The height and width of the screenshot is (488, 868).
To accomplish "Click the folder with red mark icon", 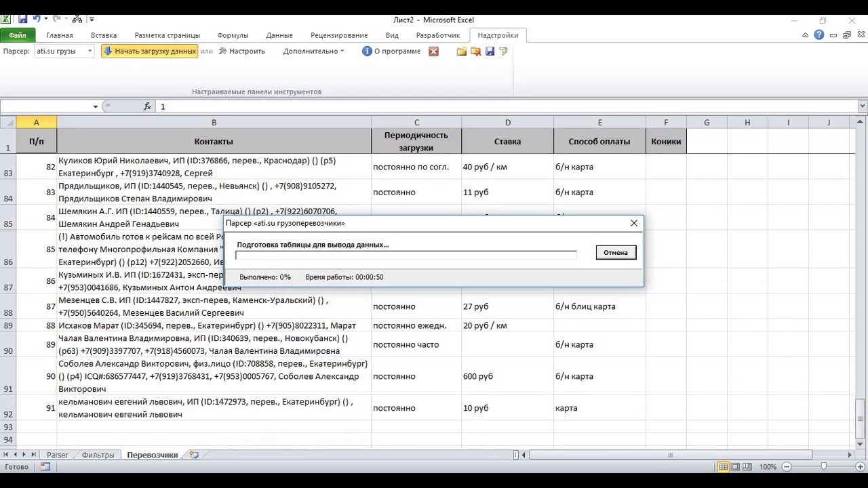I will 476,51.
